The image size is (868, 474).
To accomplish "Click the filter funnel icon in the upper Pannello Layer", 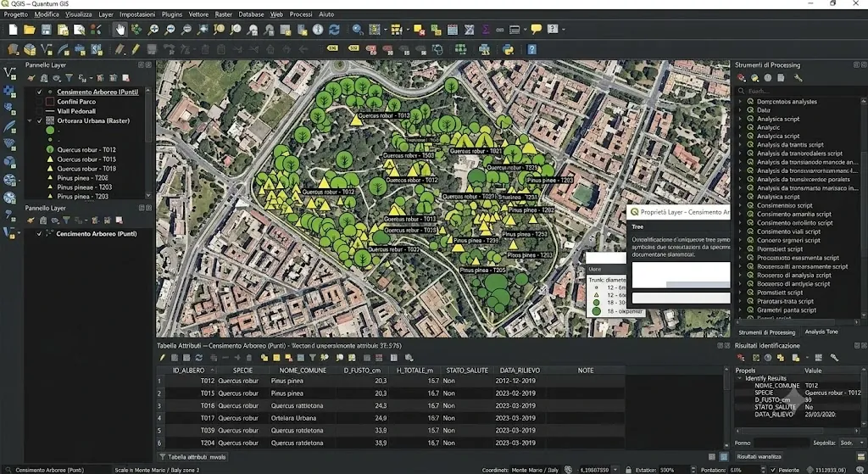I will pyautogui.click(x=70, y=78).
